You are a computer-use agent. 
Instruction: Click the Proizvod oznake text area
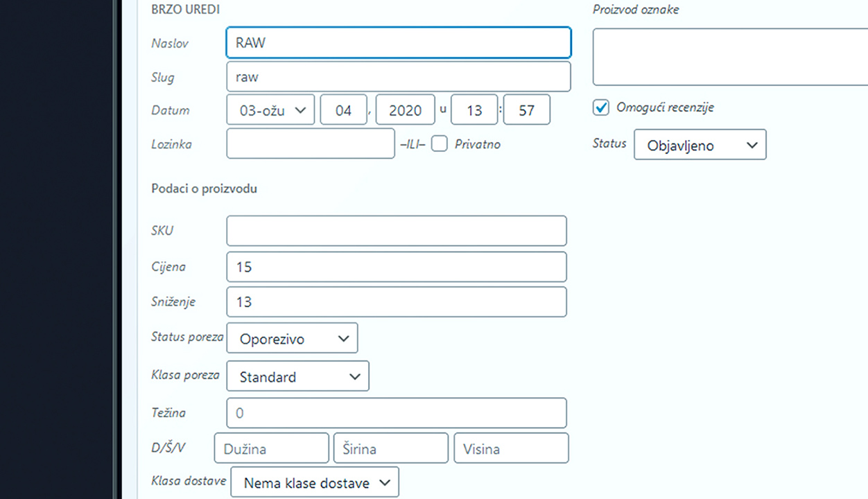tap(731, 57)
